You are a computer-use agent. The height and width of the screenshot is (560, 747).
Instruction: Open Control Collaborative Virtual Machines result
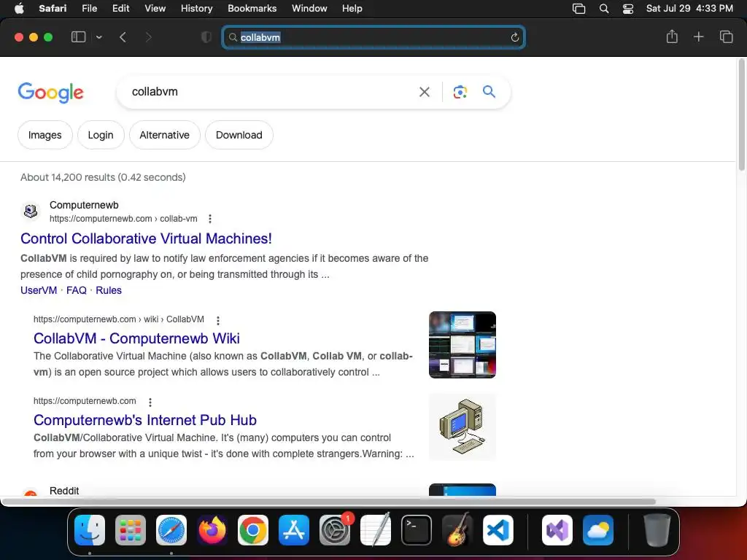146,238
